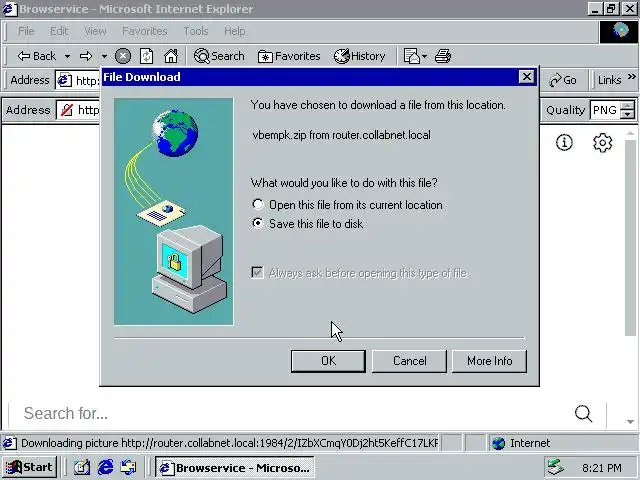640x480 pixels.
Task: Open the Search pane button
Action: pos(219,56)
